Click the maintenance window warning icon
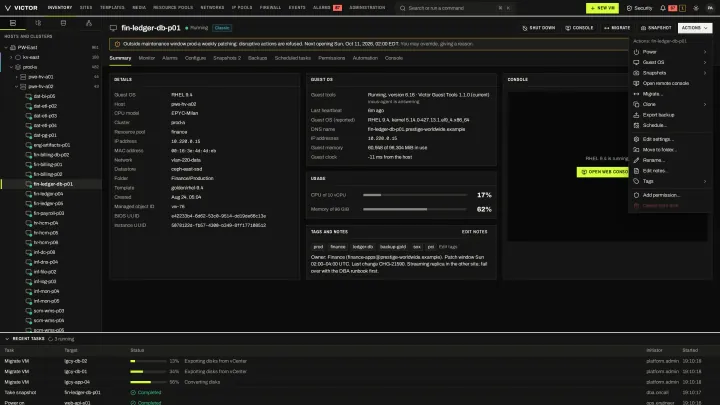Image resolution: width=720 pixels, height=405 pixels. (117, 44)
